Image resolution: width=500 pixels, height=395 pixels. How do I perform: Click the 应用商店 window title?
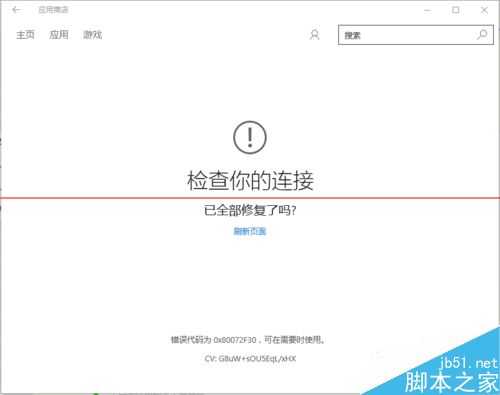click(53, 10)
